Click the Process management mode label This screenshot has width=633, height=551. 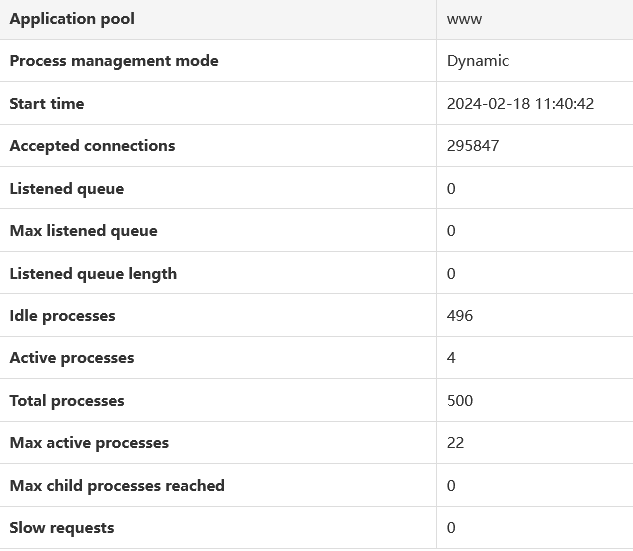pyautogui.click(x=113, y=61)
